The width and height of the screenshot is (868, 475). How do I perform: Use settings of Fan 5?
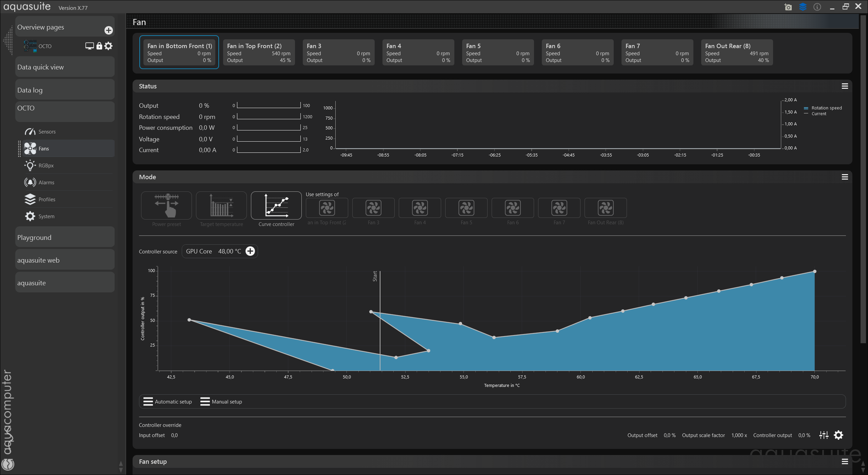[x=466, y=208]
